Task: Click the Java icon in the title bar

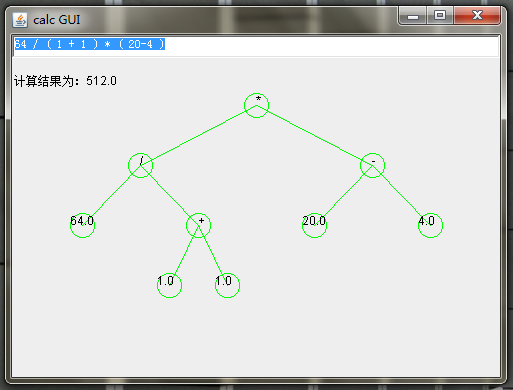Action: (20, 20)
